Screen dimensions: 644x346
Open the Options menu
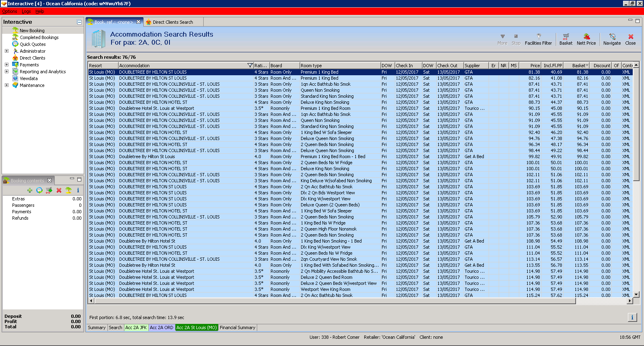click(10, 11)
